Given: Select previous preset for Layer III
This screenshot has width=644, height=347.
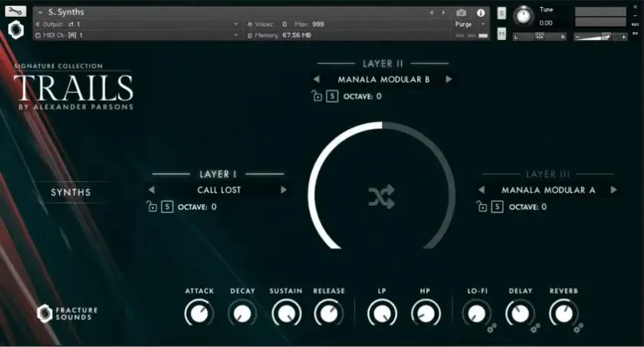Looking at the screenshot, I should [481, 190].
